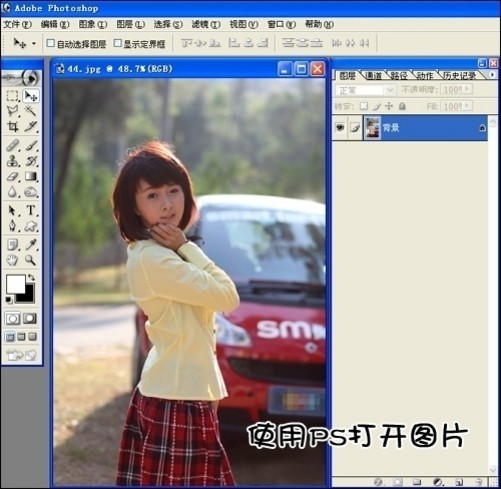The image size is (501, 489).
Task: Select the Magic Wand tool
Action: tap(31, 111)
